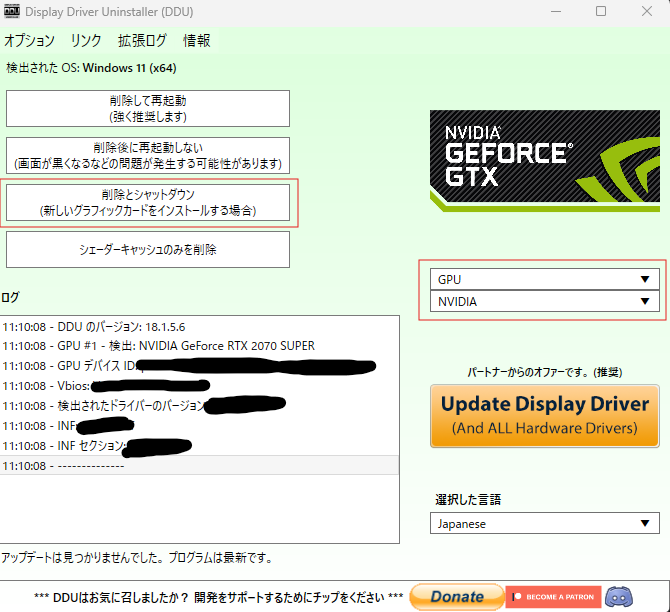670x612 pixels.
Task: Click the Become a Patron button
Action: [x=553, y=597]
